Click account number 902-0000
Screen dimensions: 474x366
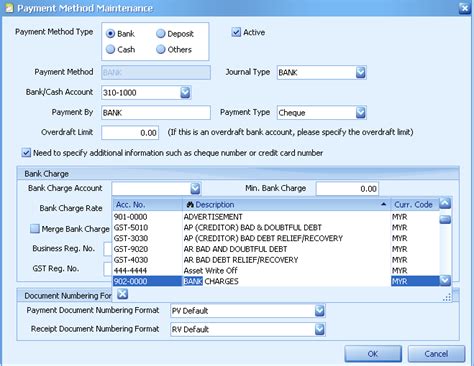pyautogui.click(x=130, y=281)
